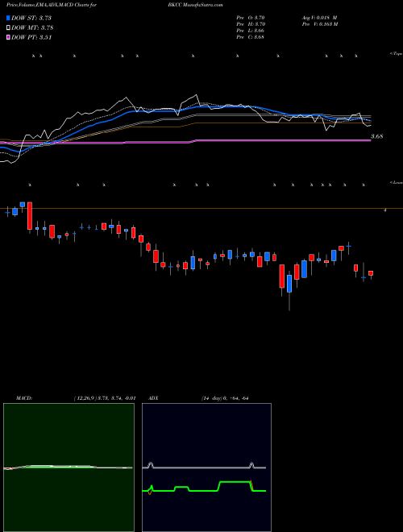Click the 'BKCC MunafaSutra.com' heading

tap(195, 6)
